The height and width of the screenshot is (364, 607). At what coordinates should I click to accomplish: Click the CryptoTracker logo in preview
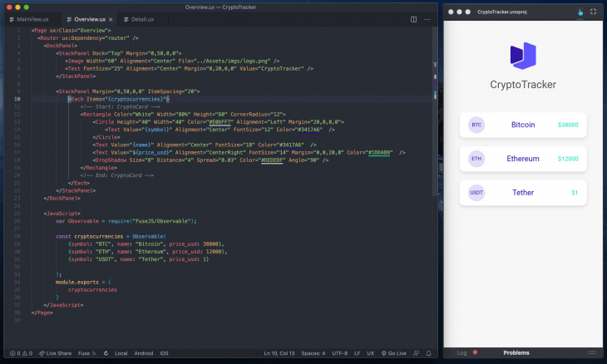(x=523, y=56)
